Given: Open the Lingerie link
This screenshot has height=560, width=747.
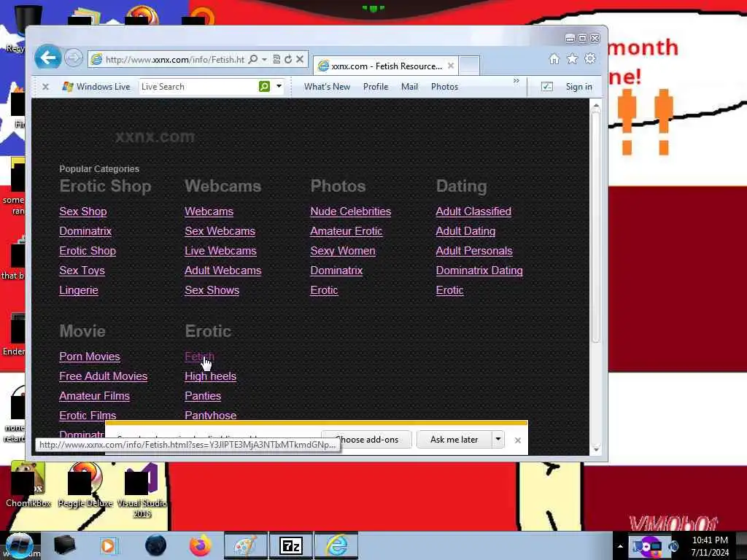Looking at the screenshot, I should click(x=79, y=290).
